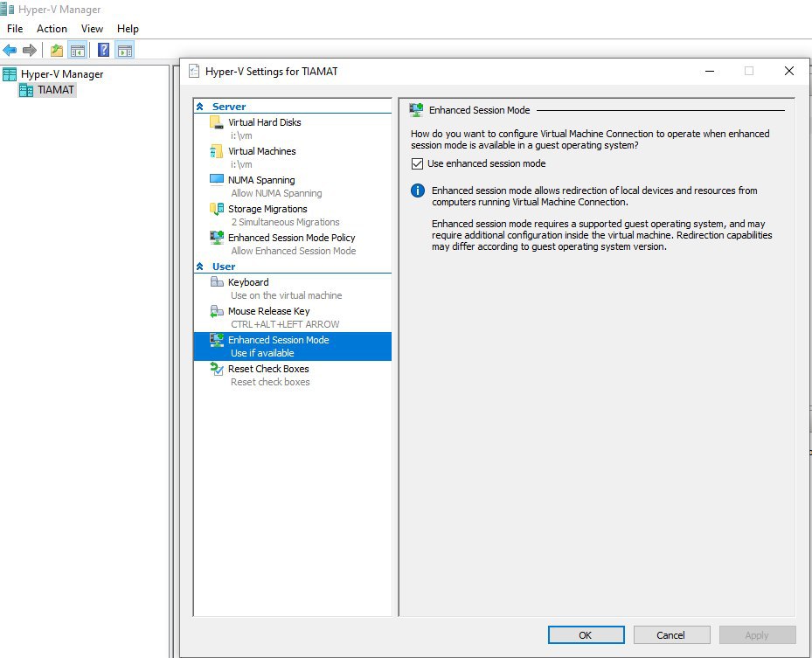Toggle the Show/Hide Action Pane icon
Image resolution: width=812 pixels, height=658 pixels.
coord(125,50)
